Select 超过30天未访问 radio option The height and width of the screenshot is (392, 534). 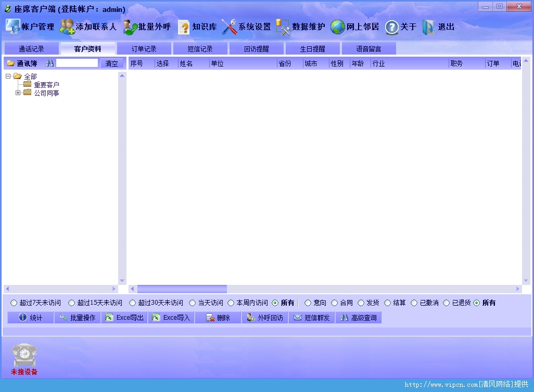133,303
